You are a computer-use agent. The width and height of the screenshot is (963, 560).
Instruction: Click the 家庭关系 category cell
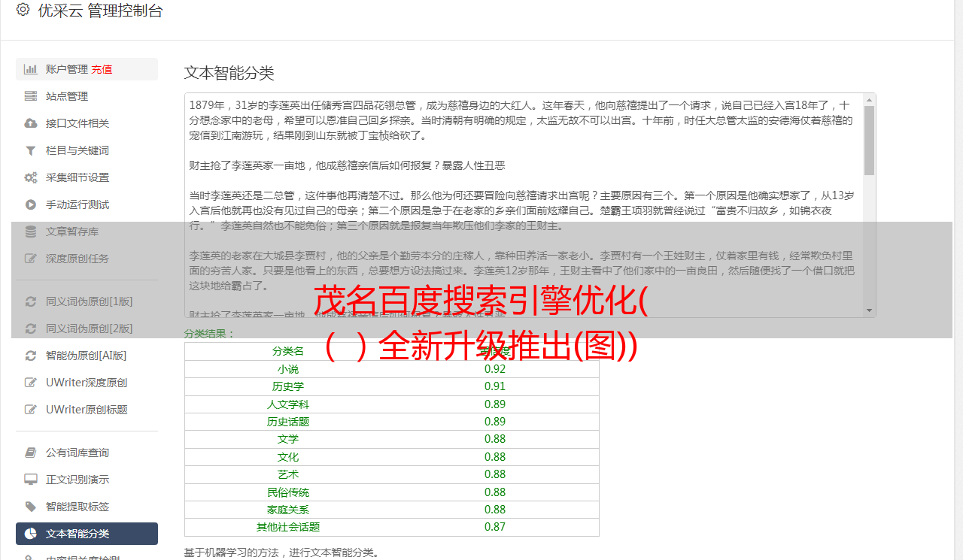[x=288, y=510]
